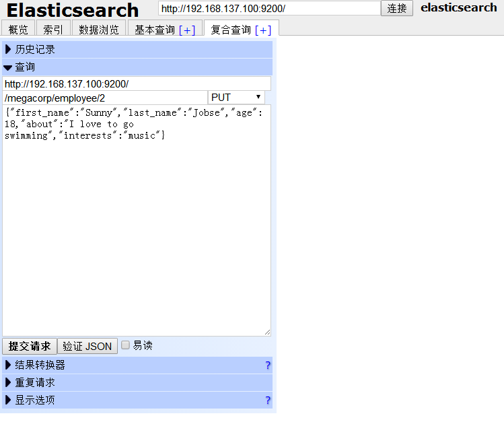Switch to the 索引 indices tab

pos(53,29)
